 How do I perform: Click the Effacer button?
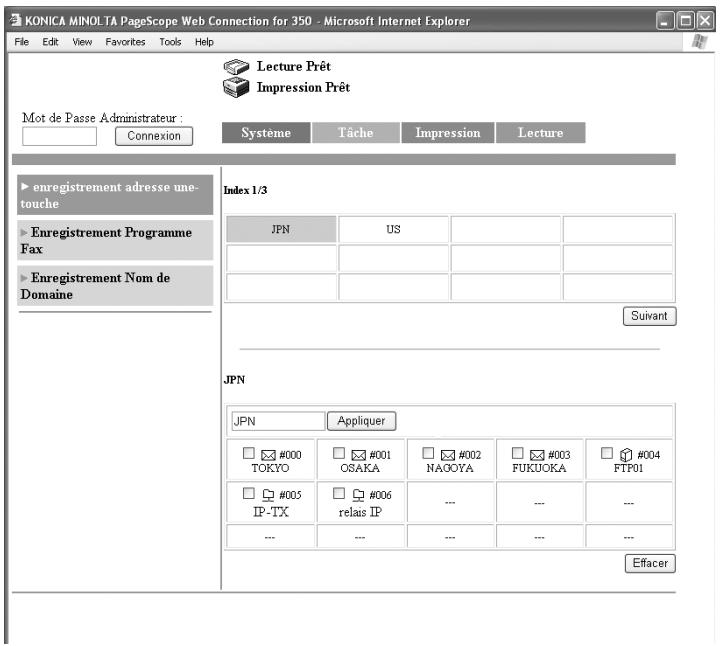(650, 563)
